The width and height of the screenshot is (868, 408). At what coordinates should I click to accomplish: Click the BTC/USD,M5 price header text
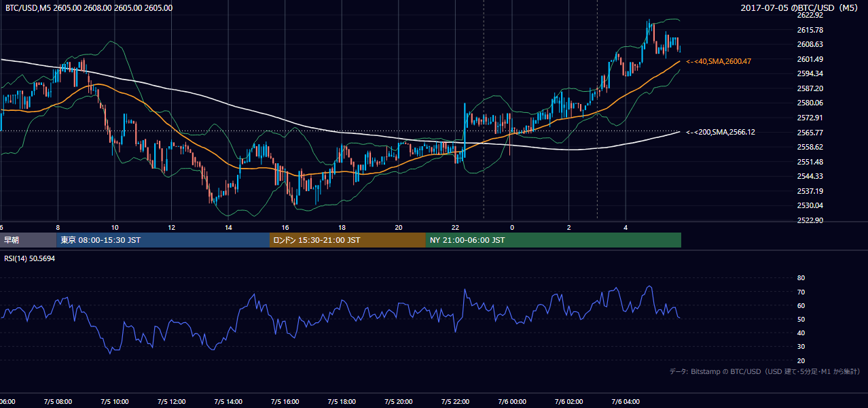(x=89, y=7)
